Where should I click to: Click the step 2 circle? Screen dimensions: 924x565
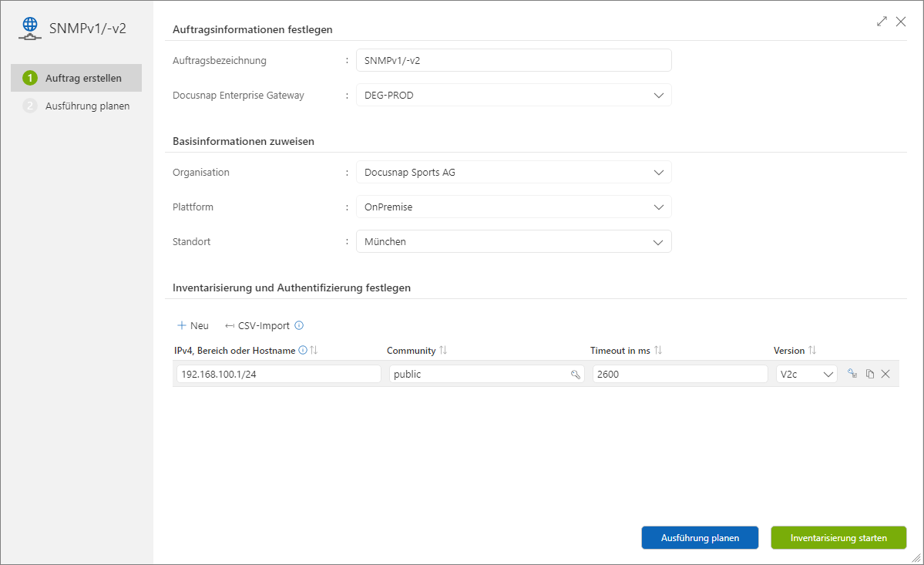tap(30, 106)
